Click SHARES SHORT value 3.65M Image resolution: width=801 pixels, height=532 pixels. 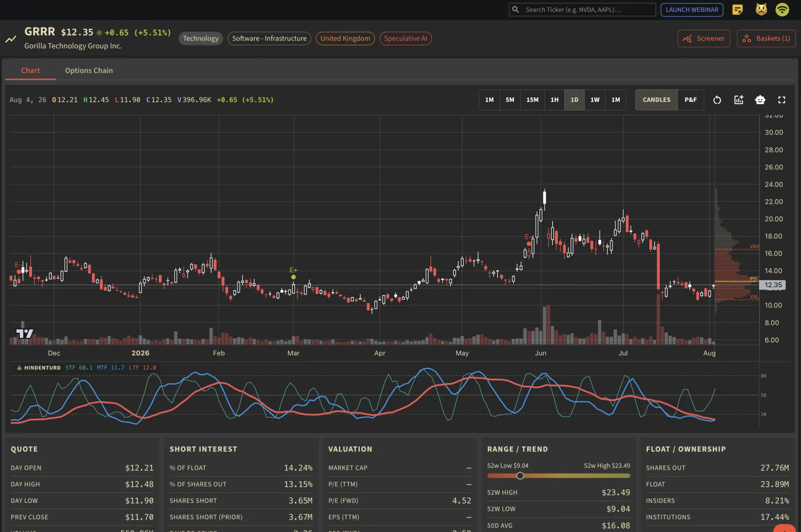pos(301,501)
